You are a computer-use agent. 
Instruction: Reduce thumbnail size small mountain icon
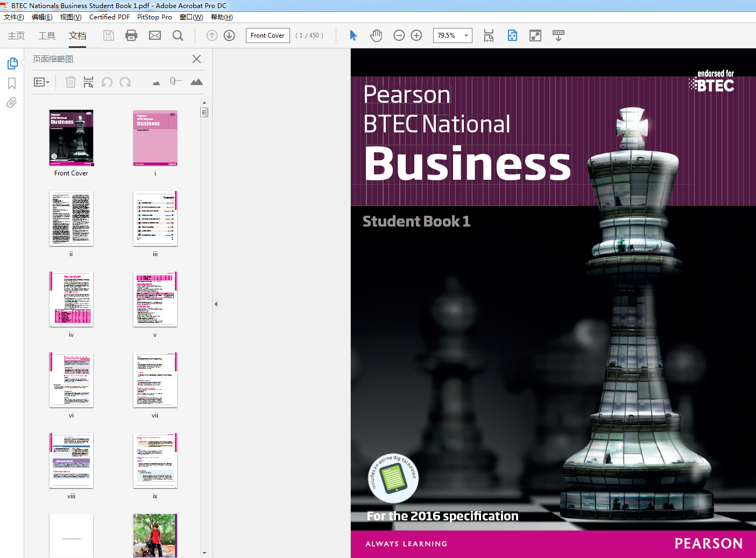click(156, 83)
